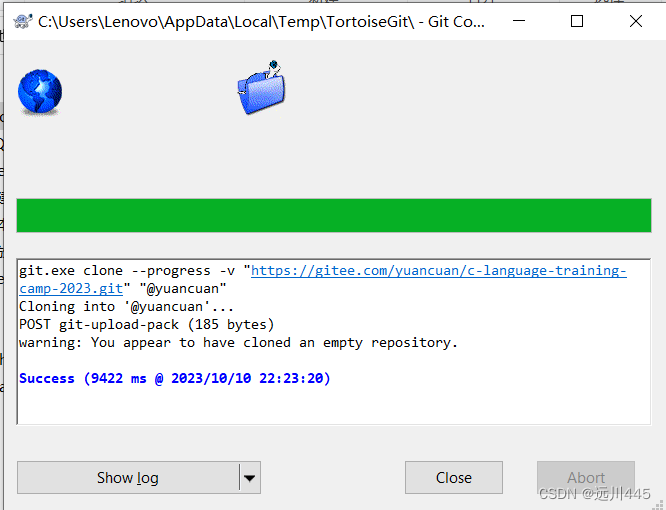This screenshot has height=510, width=666.
Task: Click the green completed progress bar
Action: (334, 215)
